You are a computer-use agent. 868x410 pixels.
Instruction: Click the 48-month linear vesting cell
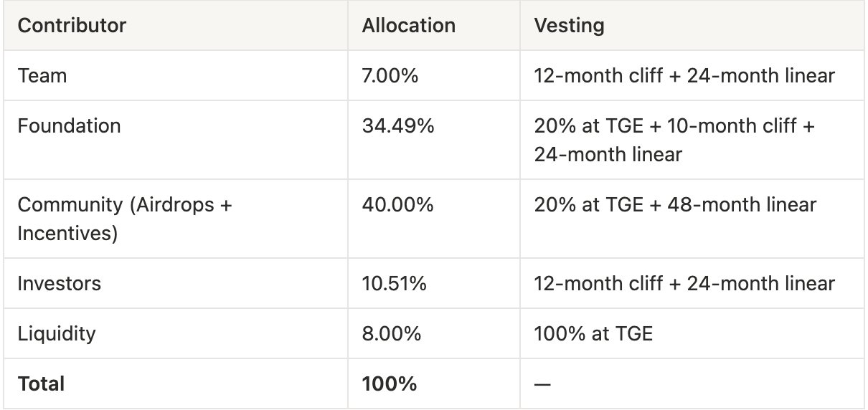(x=674, y=205)
